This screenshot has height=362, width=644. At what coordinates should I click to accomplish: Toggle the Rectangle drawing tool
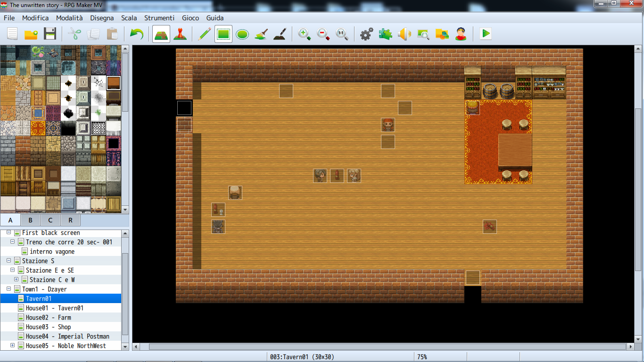(223, 34)
